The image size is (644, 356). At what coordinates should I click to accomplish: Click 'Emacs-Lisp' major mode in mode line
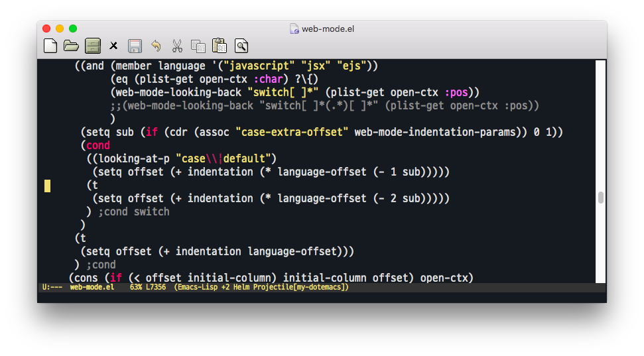(198, 287)
